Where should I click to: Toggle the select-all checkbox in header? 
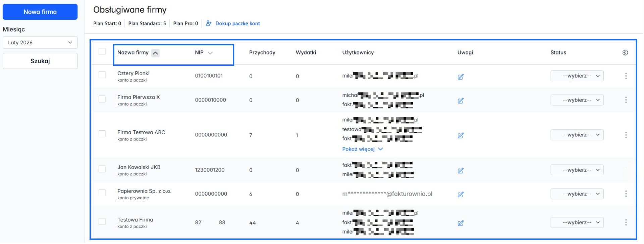tap(102, 52)
